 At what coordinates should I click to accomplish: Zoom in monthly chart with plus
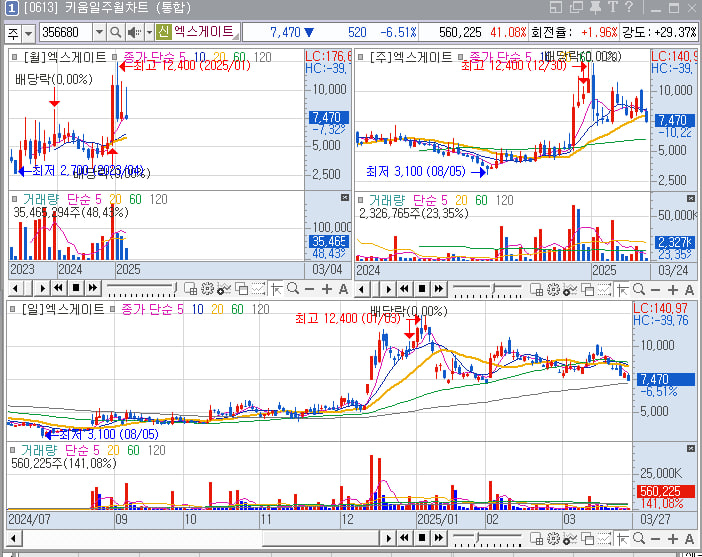[x=327, y=290]
